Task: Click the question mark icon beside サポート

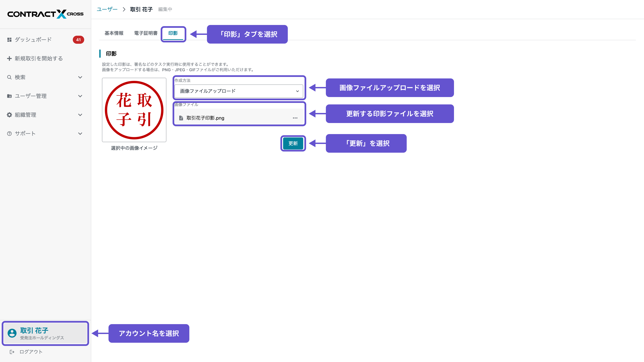Action: (x=9, y=133)
